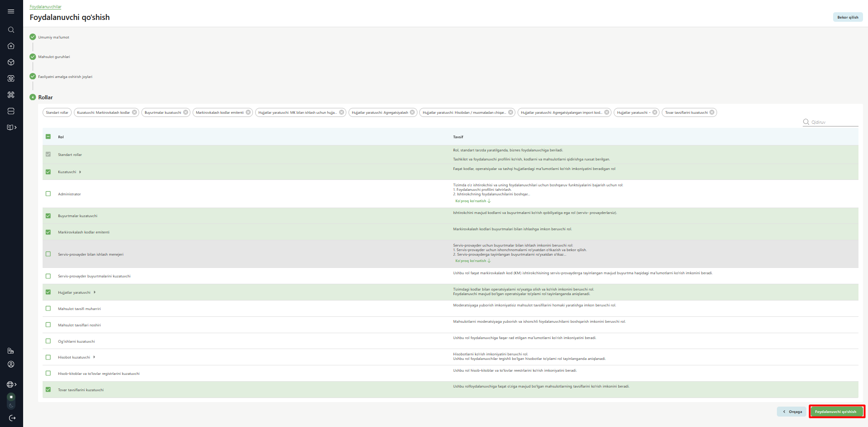This screenshot has height=427, width=868.
Task: Click Foydalanuvchi qo'shish green button
Action: [836, 412]
